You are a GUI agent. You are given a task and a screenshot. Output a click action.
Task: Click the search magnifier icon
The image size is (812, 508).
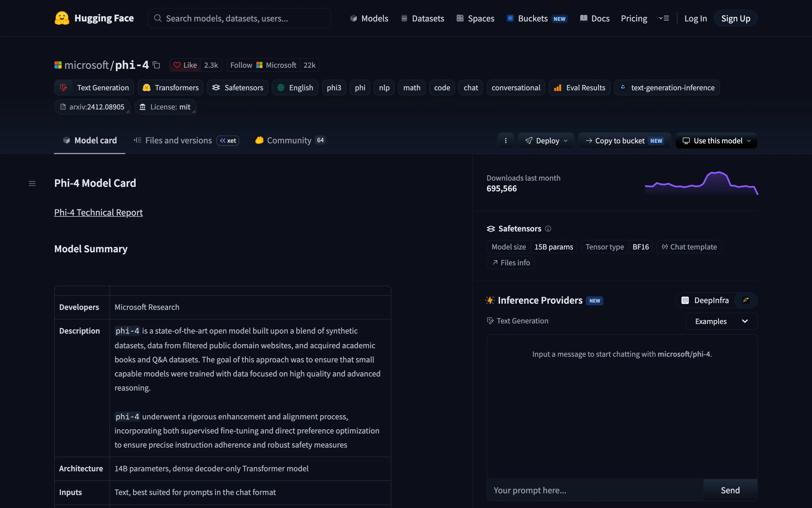158,18
